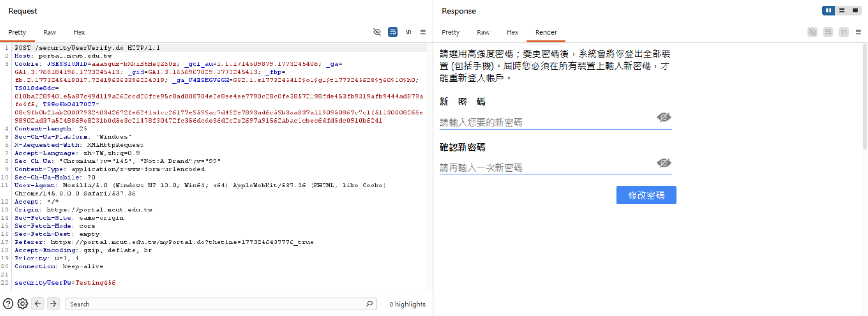Screen dimensions: 868x316
Task: Click 'Sec-Ch-Ua-Platform: "Windows"' line
Action: tap(73, 137)
